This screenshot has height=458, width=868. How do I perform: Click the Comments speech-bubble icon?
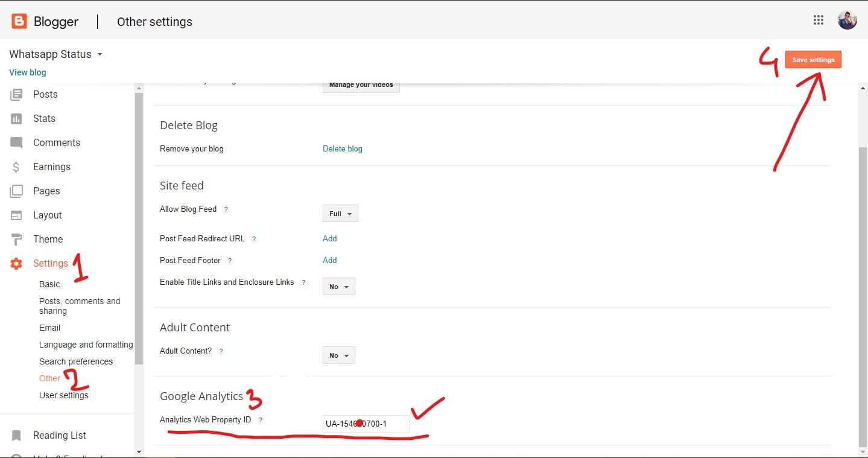point(16,143)
